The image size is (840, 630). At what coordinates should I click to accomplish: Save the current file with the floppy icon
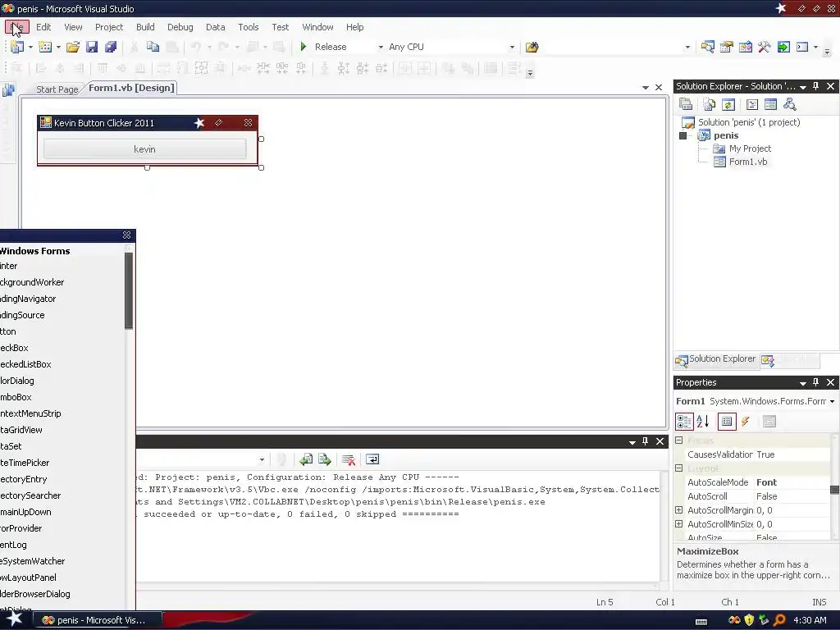(92, 47)
